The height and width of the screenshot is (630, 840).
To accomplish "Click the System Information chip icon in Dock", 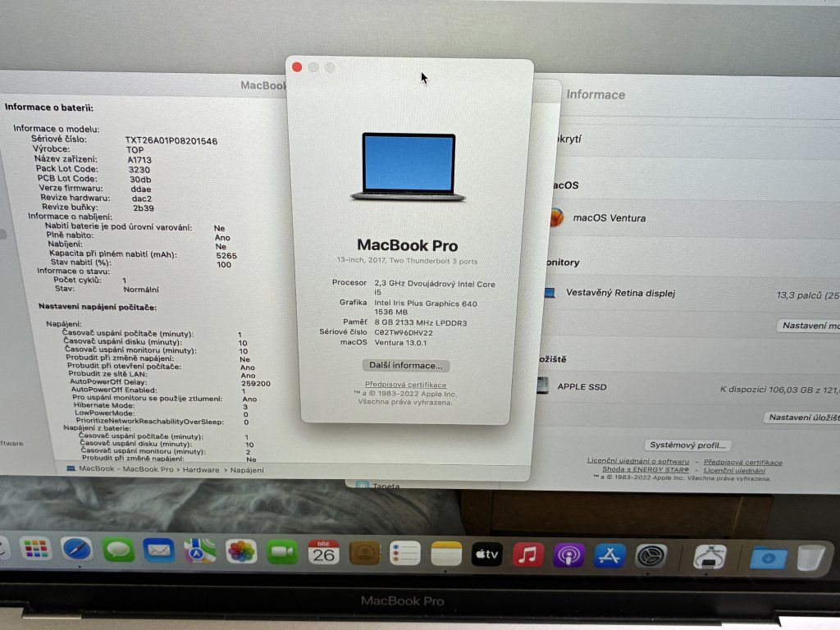I will pyautogui.click(x=708, y=557).
